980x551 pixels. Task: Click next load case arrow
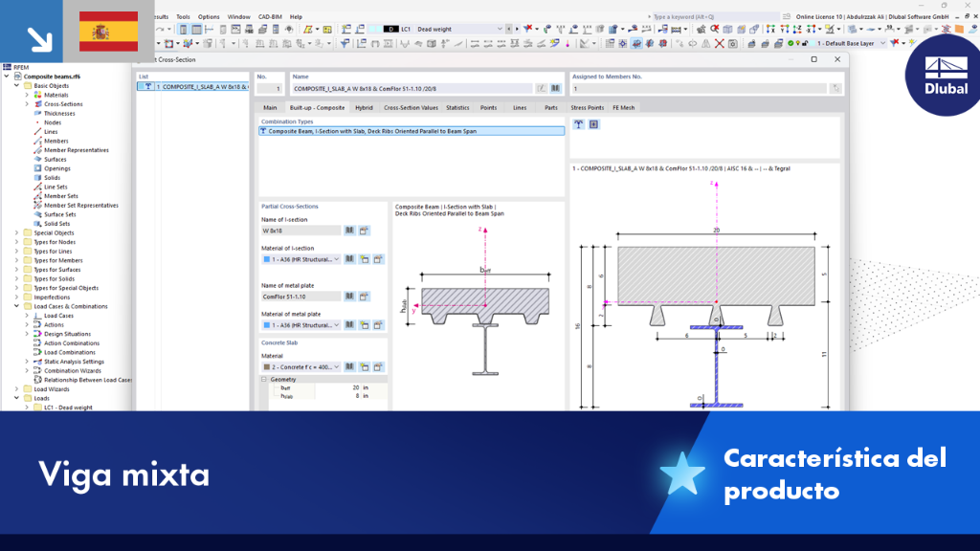click(x=517, y=29)
